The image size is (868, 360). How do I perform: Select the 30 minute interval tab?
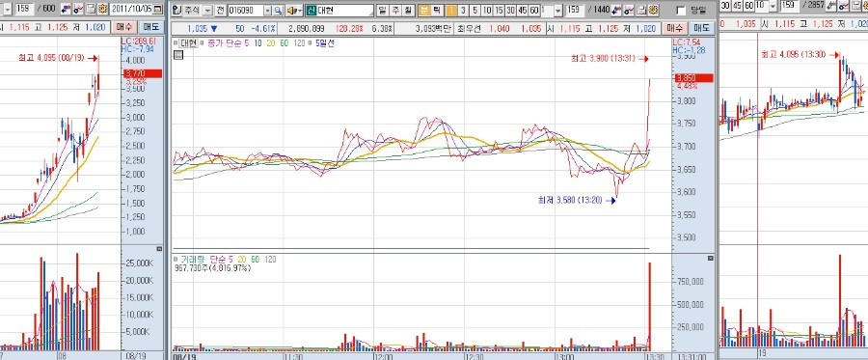click(x=510, y=11)
